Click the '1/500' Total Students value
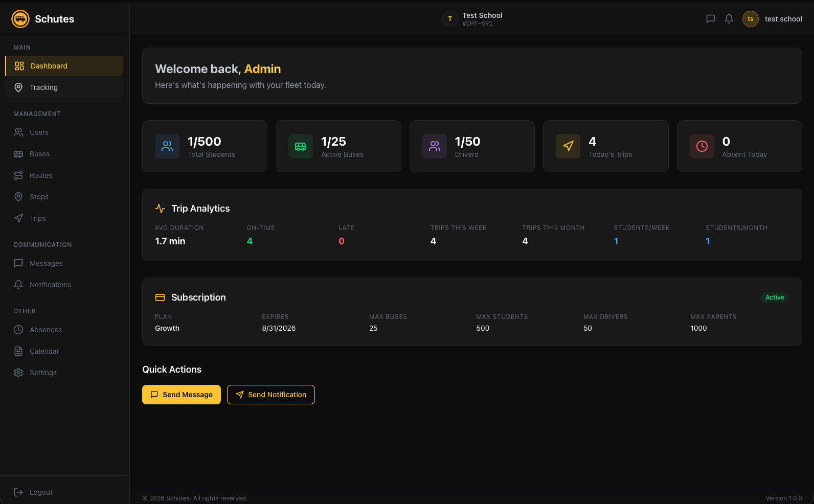Screen dimensions: 814x504 [205, 142]
